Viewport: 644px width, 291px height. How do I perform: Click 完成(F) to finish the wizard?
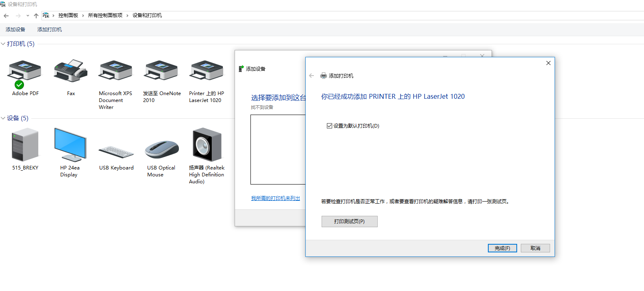click(503, 248)
